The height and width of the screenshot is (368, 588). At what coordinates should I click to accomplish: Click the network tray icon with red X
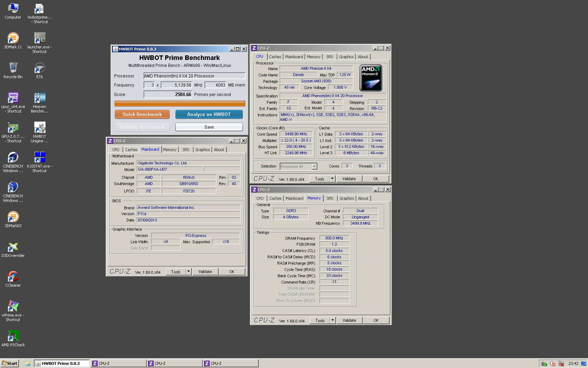(561, 363)
